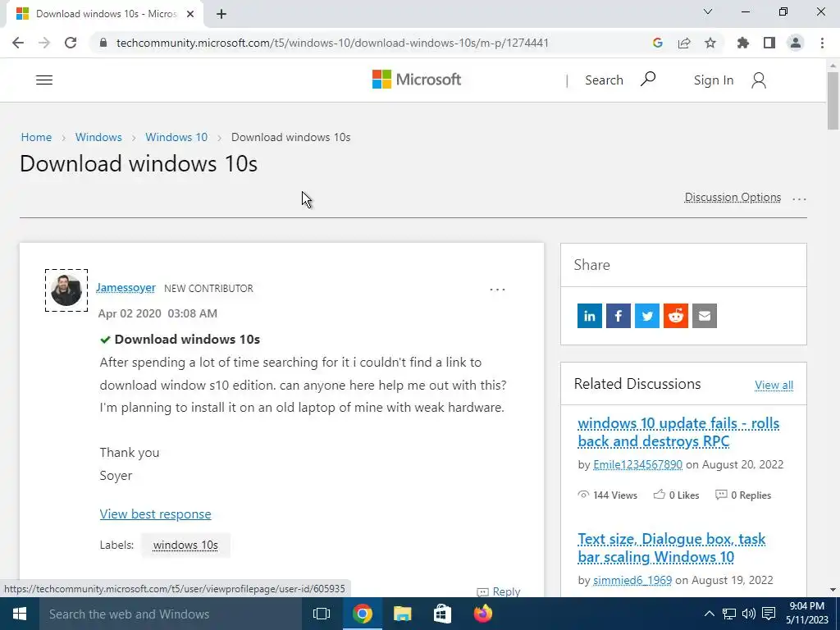Open Discussion Options dropdown

(x=733, y=197)
